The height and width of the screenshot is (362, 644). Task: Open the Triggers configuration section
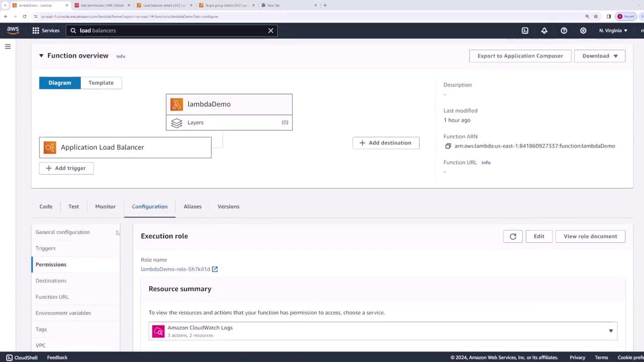[45, 248]
